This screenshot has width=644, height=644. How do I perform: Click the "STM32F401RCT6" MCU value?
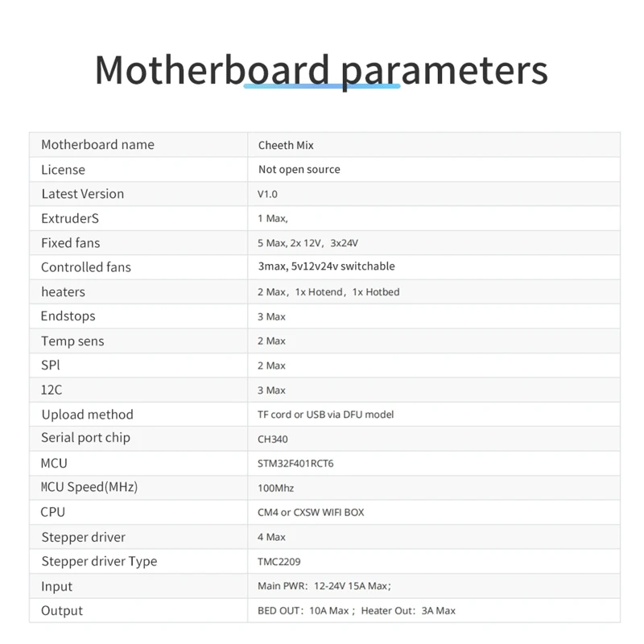295,464
